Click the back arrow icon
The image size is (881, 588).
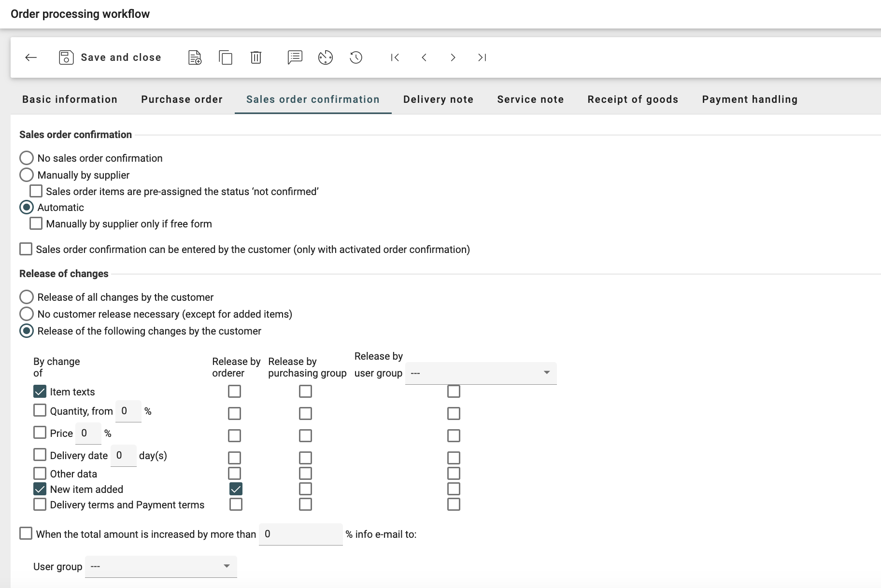31,57
